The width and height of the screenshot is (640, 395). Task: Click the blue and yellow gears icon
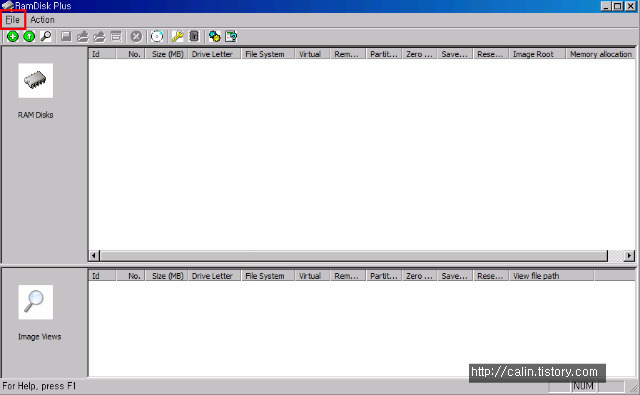click(214, 37)
